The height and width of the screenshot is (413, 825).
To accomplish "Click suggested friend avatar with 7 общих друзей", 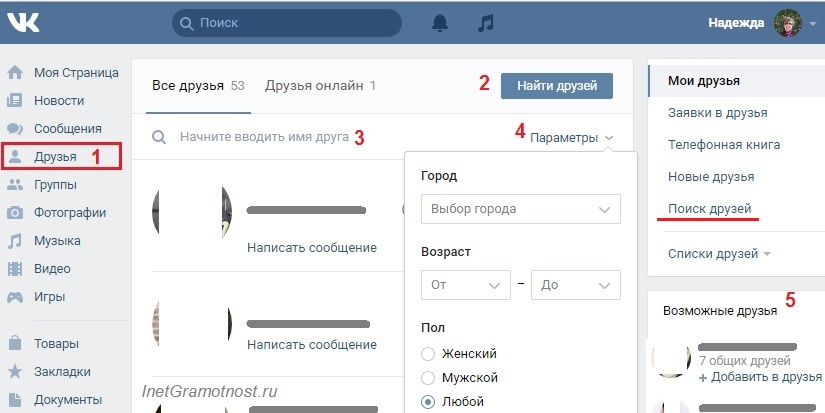I will [671, 359].
